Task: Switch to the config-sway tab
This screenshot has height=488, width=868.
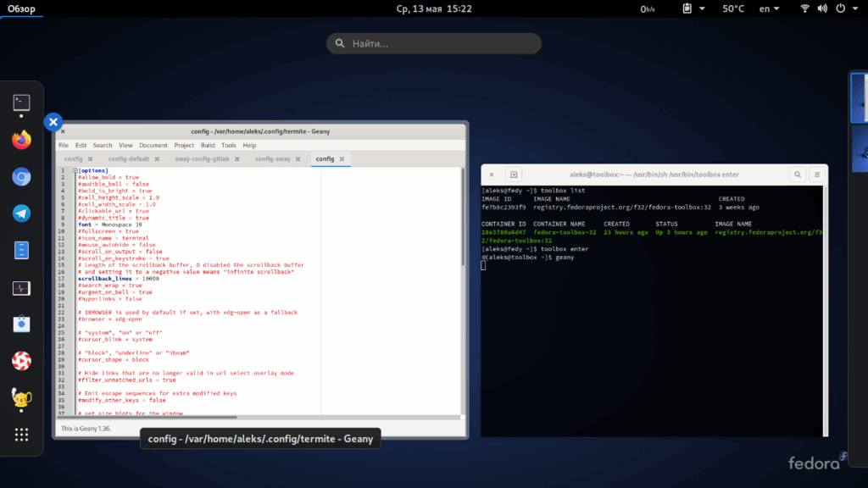Action: (x=273, y=158)
